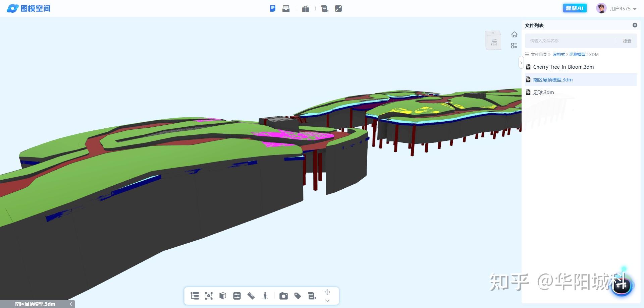
Task: Reset view with the home icon
Action: (514, 35)
